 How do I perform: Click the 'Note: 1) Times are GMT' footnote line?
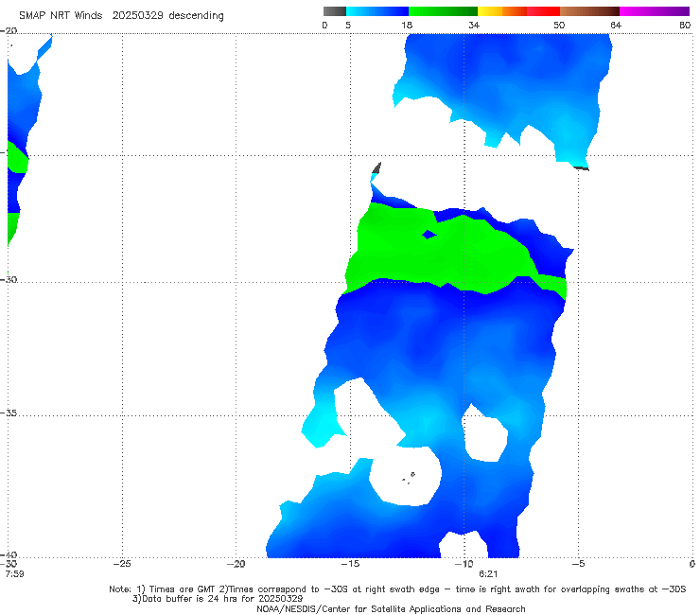[397, 589]
